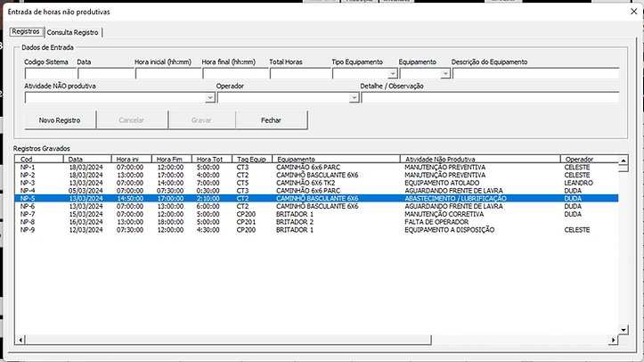Open the Operador dropdown arrow
The image size is (644, 362).
[x=354, y=98]
